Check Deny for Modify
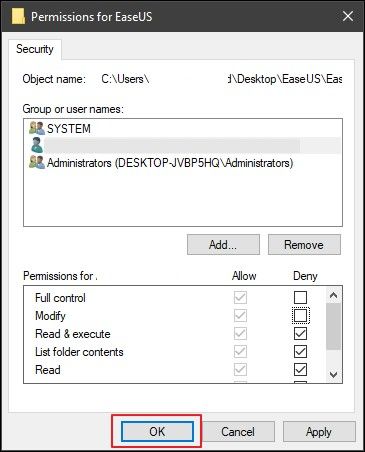The image size is (365, 452). (x=300, y=315)
